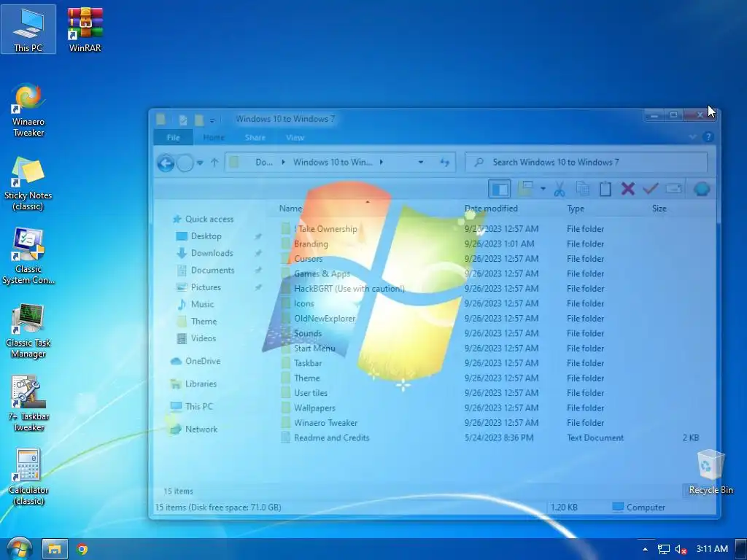Select the HackBGRT (Use with caution!) folder
Screen dimensions: 747x560
point(491,289)
